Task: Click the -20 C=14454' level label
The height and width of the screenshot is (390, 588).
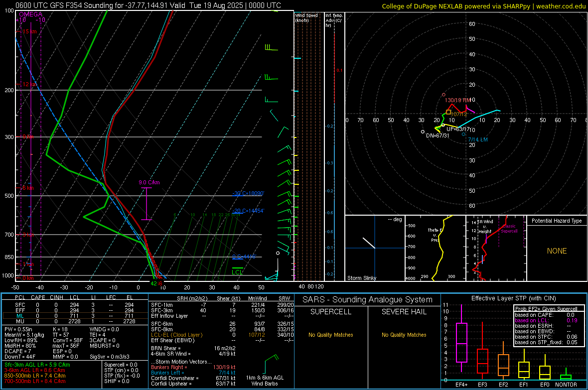Action: click(248, 211)
